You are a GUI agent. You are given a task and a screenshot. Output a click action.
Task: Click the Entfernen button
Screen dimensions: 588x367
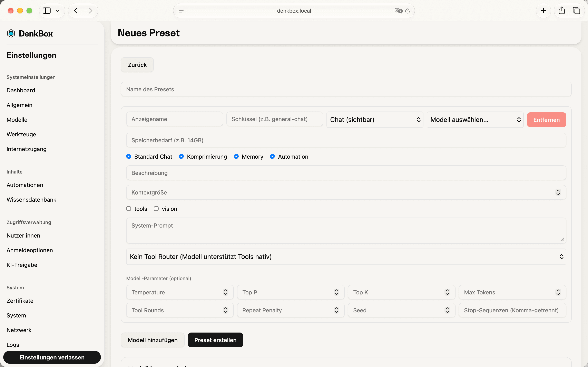(x=546, y=120)
